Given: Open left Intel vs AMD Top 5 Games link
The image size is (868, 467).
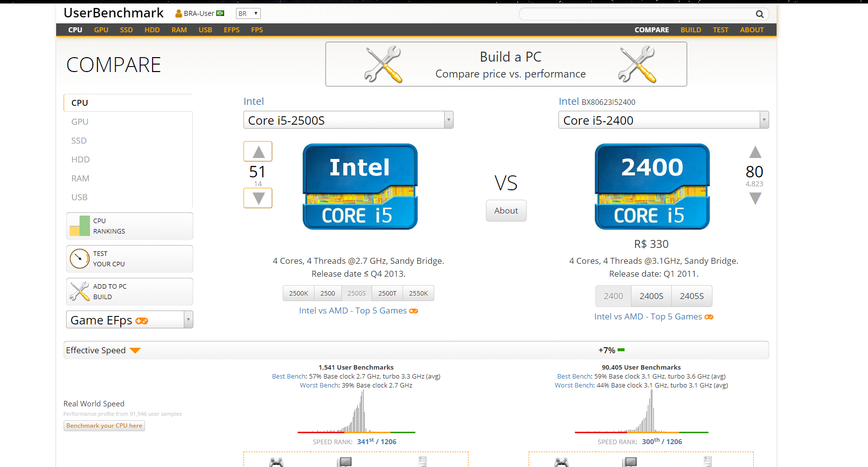Looking at the screenshot, I should tap(353, 311).
